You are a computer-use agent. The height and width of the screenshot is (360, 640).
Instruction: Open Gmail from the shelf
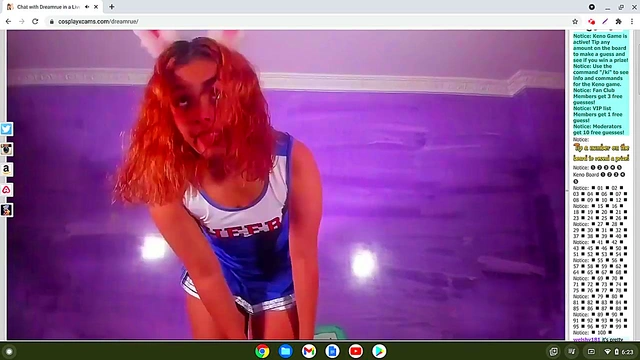(x=309, y=351)
